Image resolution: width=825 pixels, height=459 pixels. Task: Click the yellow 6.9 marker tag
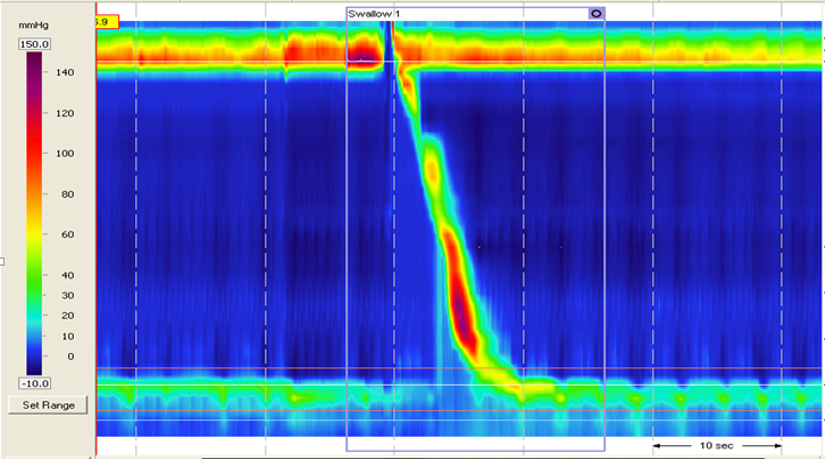click(106, 21)
